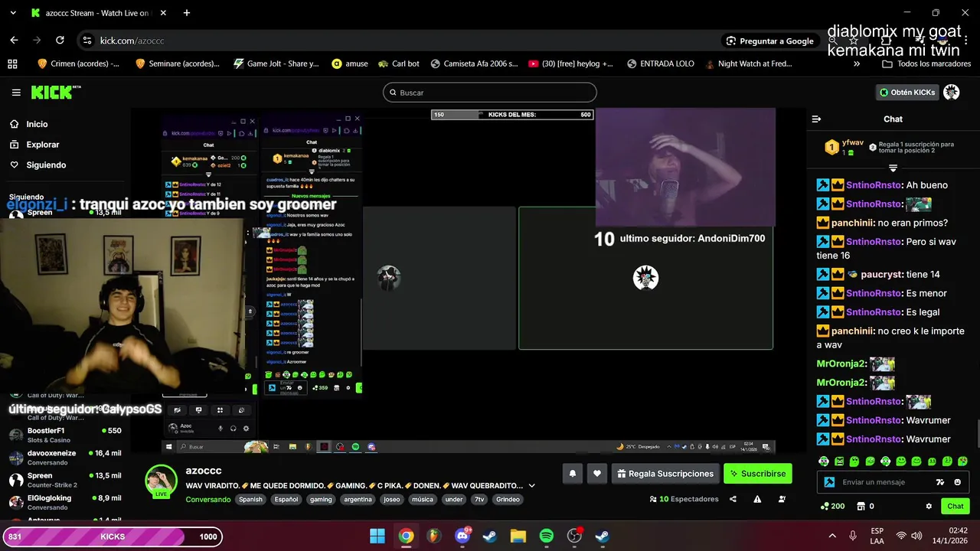Click the taskbar volume icon
The height and width of the screenshot is (551, 980).
(916, 536)
